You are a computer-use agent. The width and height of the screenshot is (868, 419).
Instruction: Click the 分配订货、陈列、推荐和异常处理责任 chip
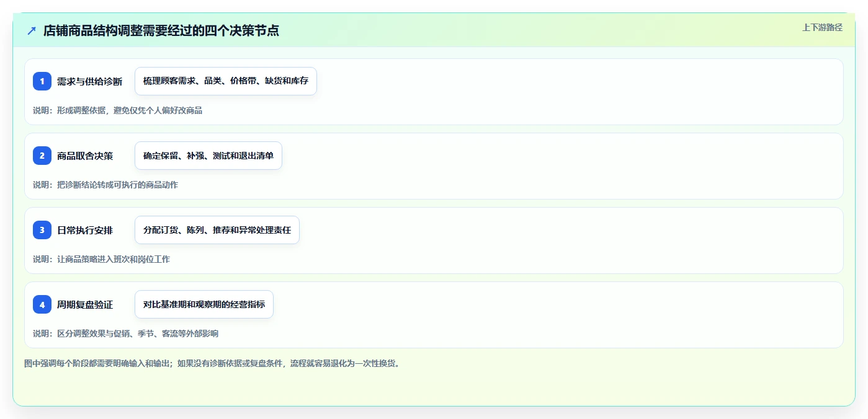(x=217, y=230)
